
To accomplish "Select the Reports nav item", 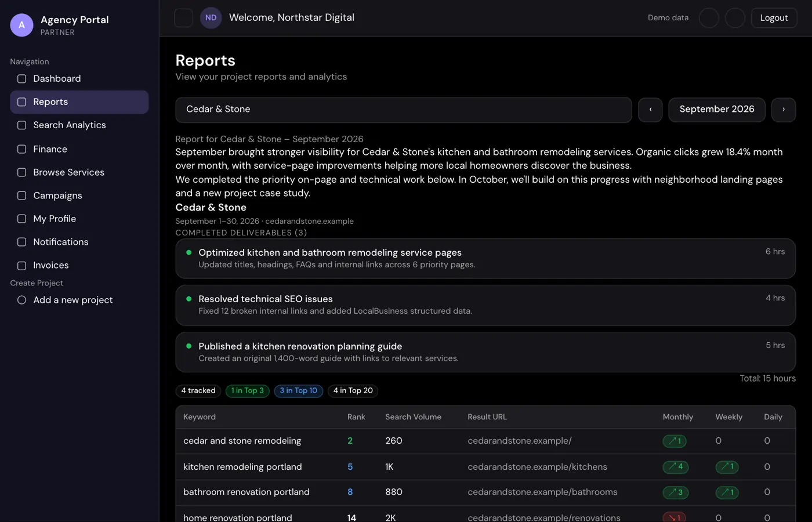I will coord(79,102).
